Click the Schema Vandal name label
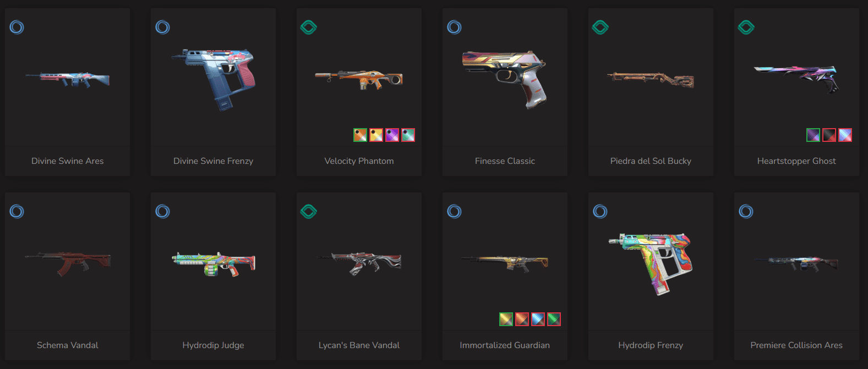The image size is (868, 369). (x=68, y=345)
